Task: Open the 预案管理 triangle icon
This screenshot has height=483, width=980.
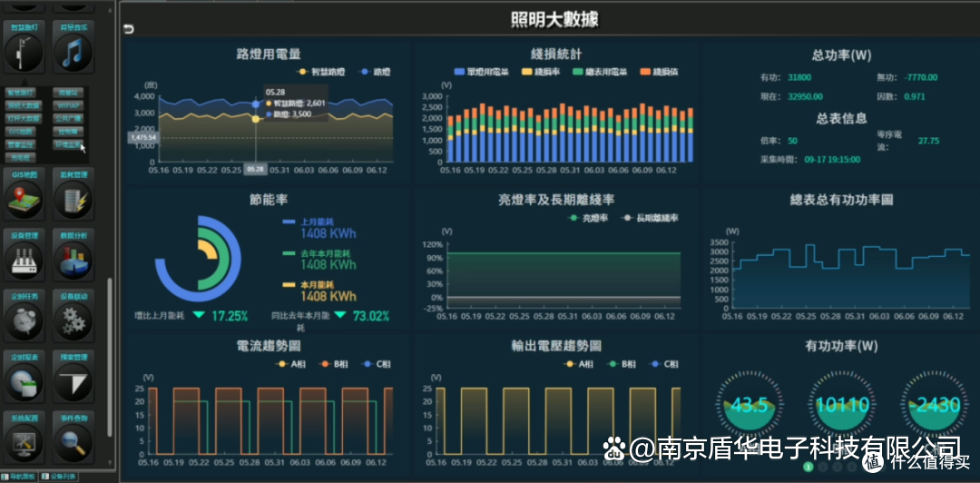Action: 73,382
